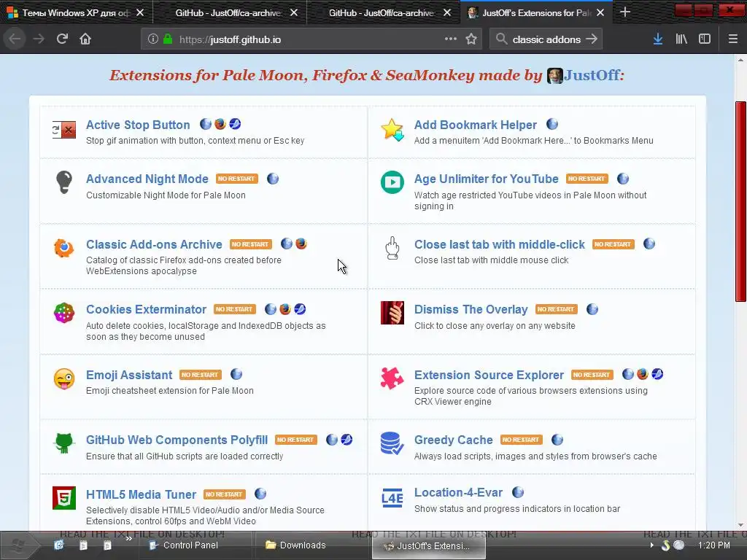The height and width of the screenshot is (560, 747).
Task: Select the JustOff's Extensions tab
Action: pyautogui.click(x=536, y=13)
